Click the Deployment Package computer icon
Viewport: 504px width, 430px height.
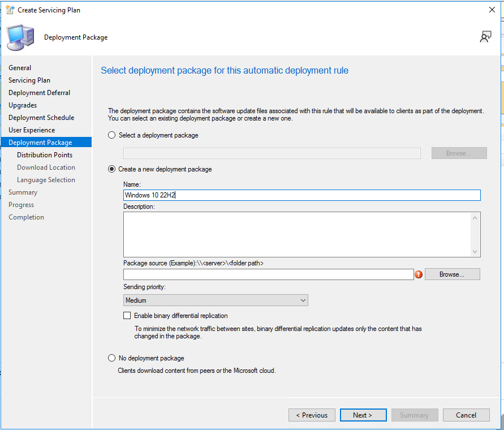(x=20, y=38)
